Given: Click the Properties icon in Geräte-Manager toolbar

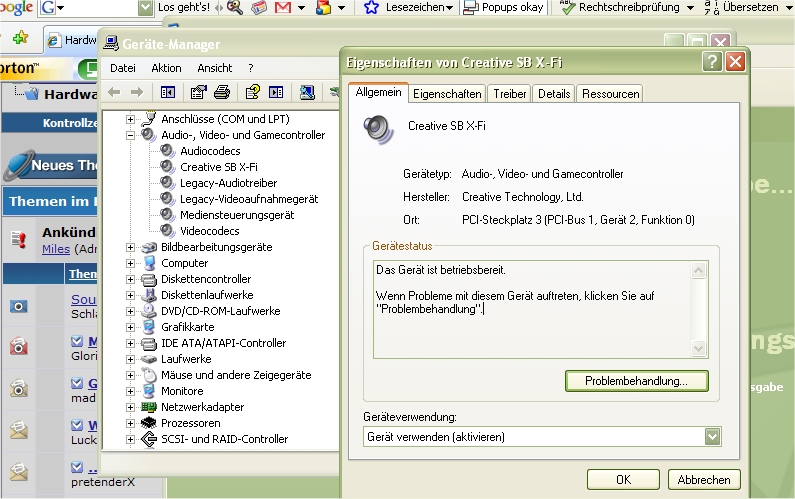Looking at the screenshot, I should coord(197,92).
